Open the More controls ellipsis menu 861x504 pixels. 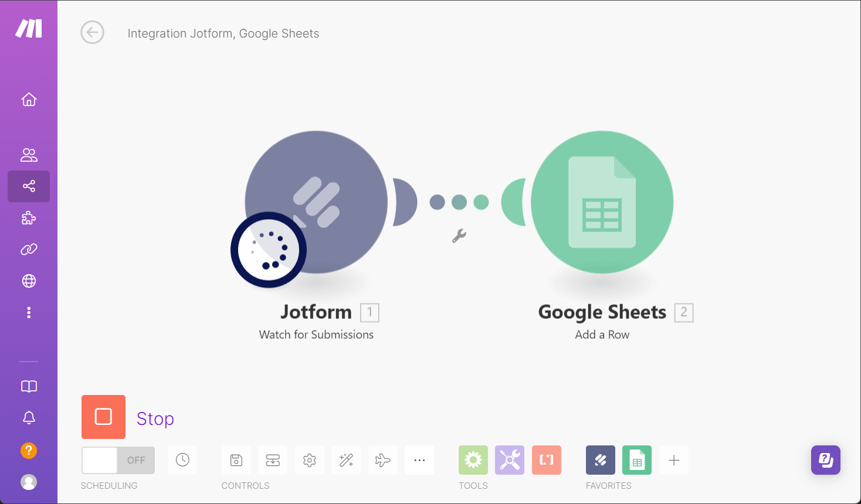pos(419,460)
